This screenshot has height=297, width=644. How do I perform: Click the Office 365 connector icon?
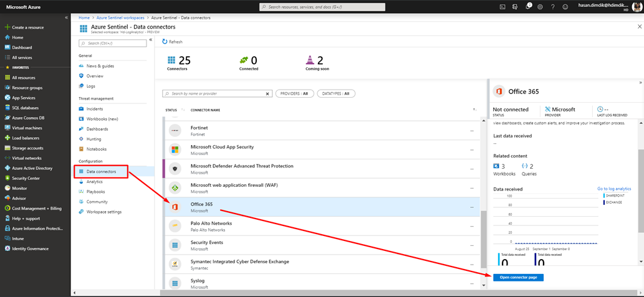click(176, 207)
